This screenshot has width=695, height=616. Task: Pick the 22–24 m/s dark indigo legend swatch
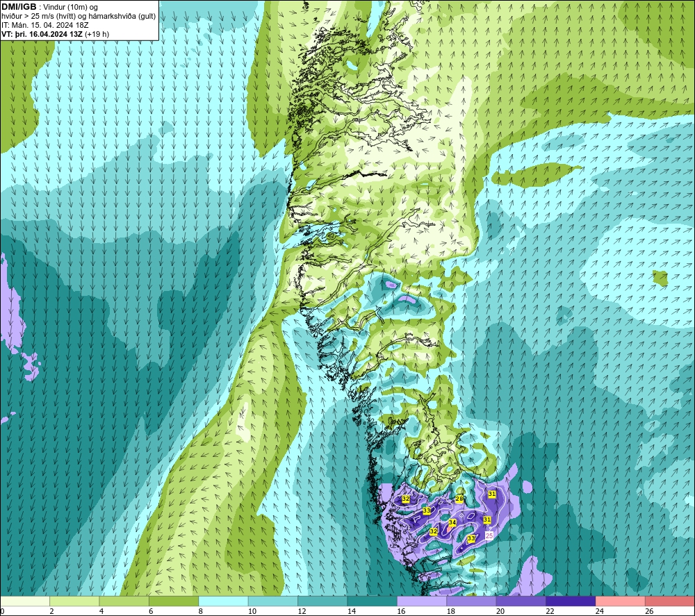(x=571, y=601)
